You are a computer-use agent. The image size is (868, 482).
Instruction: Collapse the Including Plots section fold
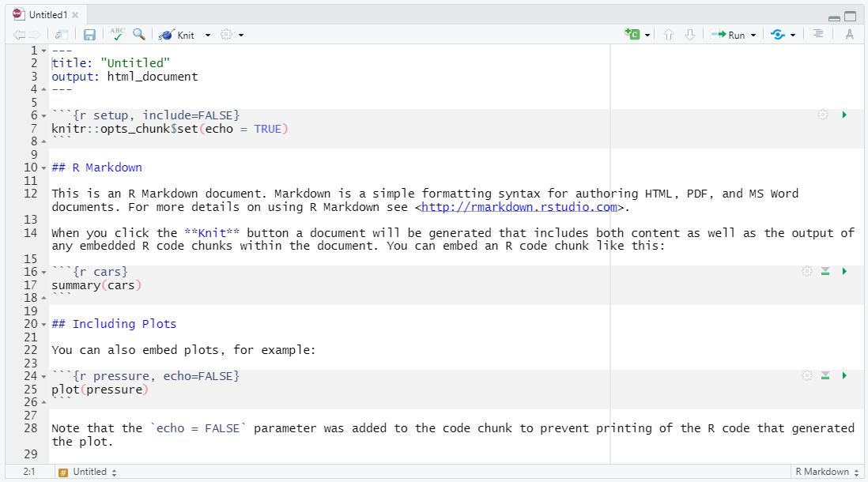coord(43,324)
